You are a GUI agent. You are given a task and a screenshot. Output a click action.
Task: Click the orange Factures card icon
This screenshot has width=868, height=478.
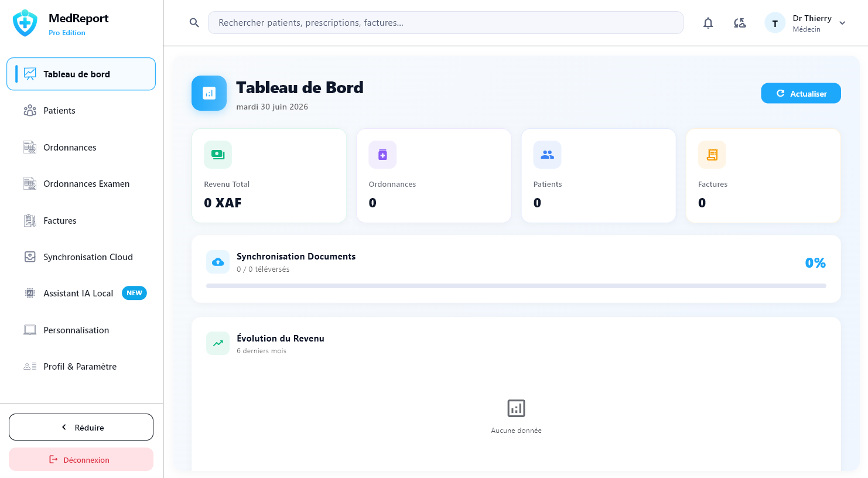[712, 155]
